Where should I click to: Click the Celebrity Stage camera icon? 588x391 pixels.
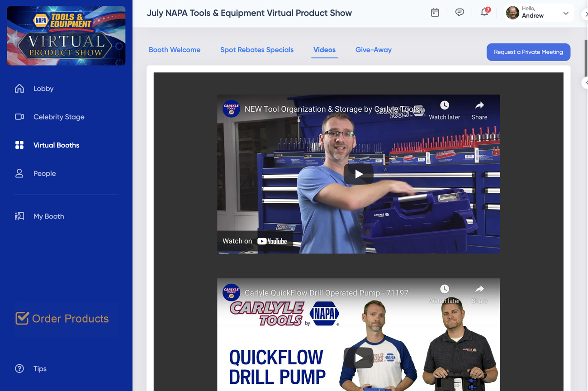tap(19, 117)
